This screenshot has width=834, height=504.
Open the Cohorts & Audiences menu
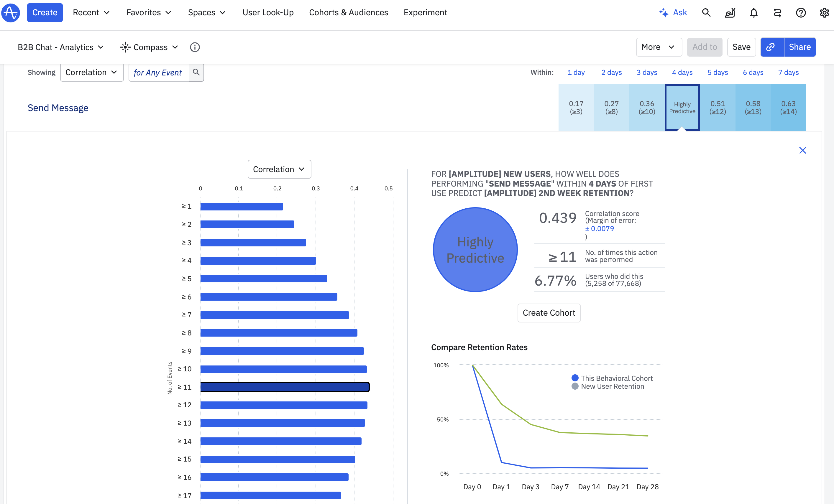point(348,12)
